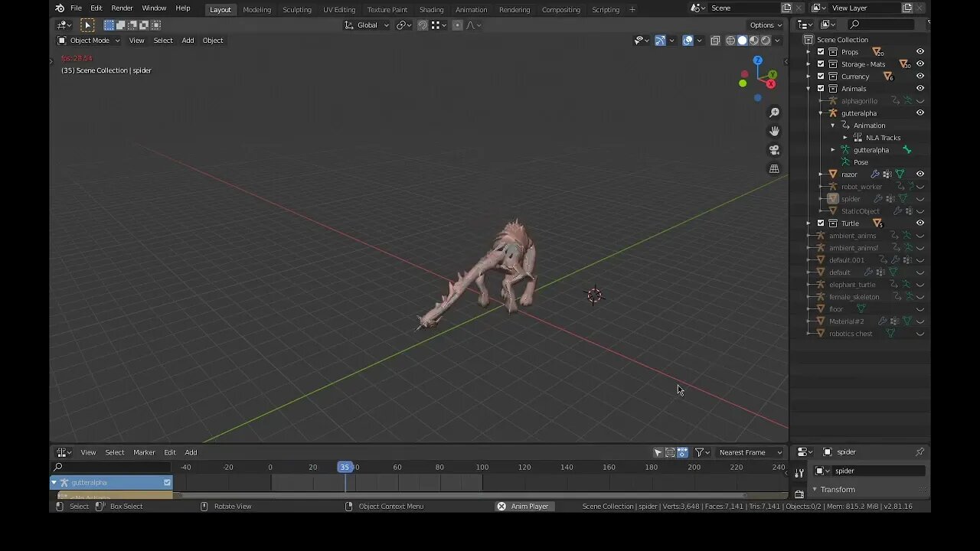Viewport: 980px width, 551px height.
Task: Switch to the Animation workspace tab
Action: pos(471,10)
